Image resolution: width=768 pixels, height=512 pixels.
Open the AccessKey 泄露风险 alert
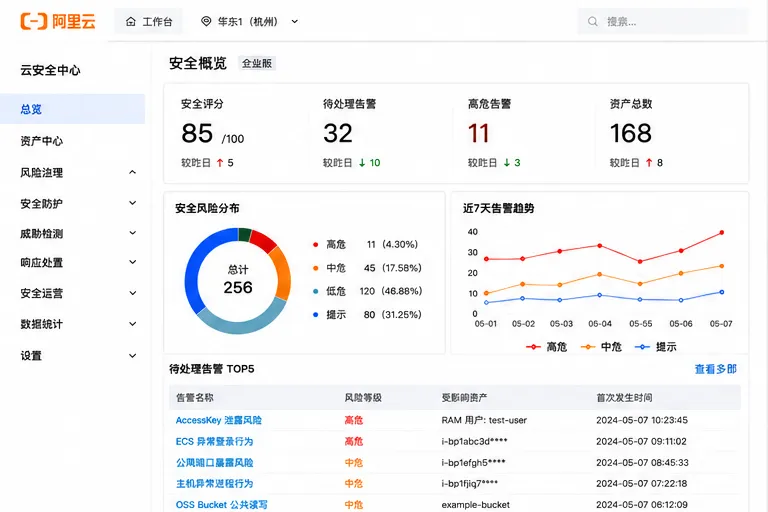click(219, 420)
